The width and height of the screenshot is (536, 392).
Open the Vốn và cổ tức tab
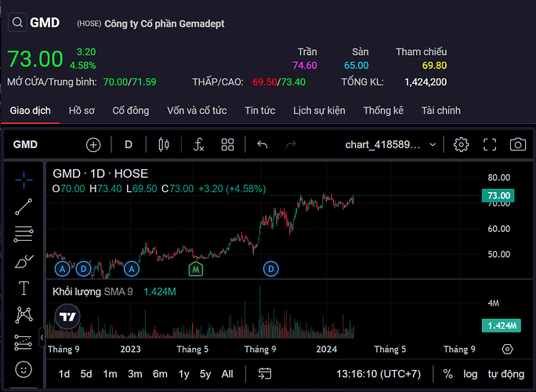(x=197, y=111)
